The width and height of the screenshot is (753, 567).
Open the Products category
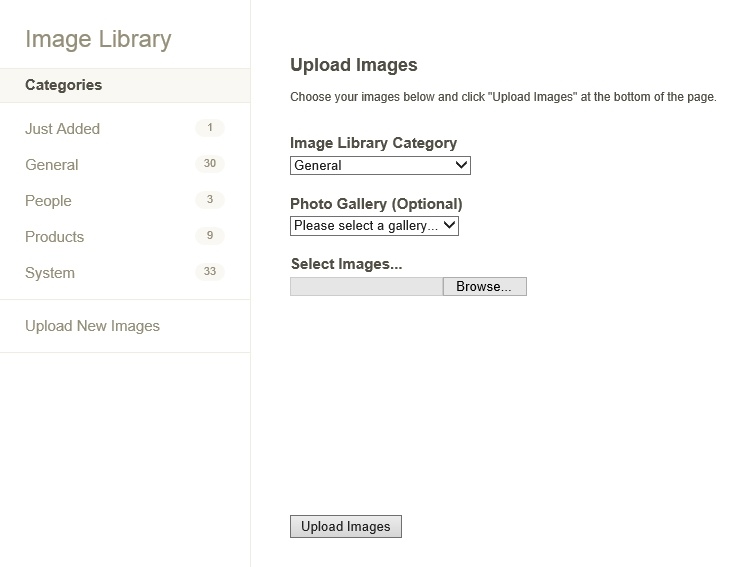click(x=54, y=237)
